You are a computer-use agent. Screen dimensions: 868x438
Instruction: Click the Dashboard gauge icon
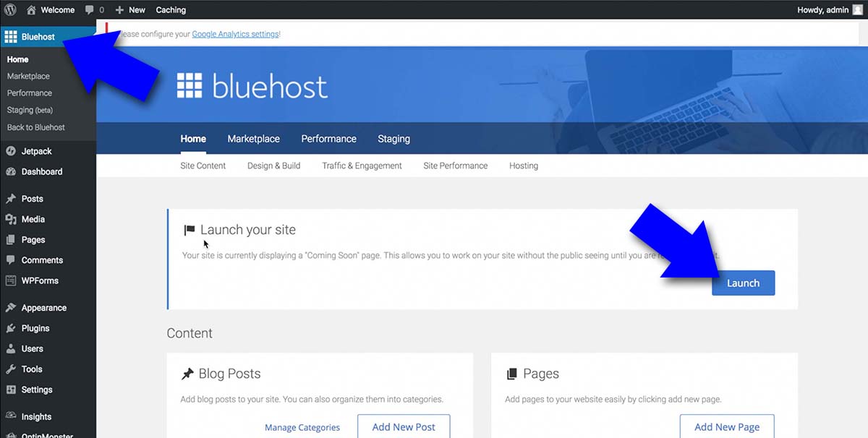click(11, 171)
